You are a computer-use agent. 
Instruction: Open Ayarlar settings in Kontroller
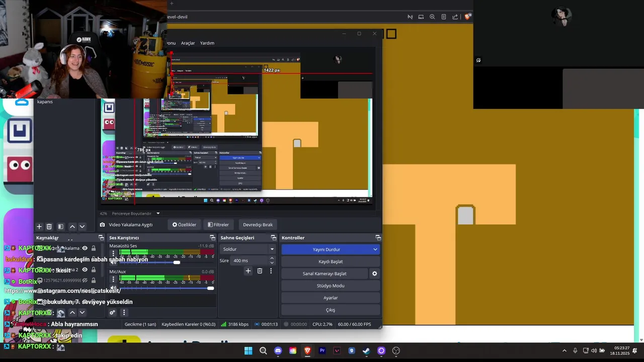pos(331,298)
